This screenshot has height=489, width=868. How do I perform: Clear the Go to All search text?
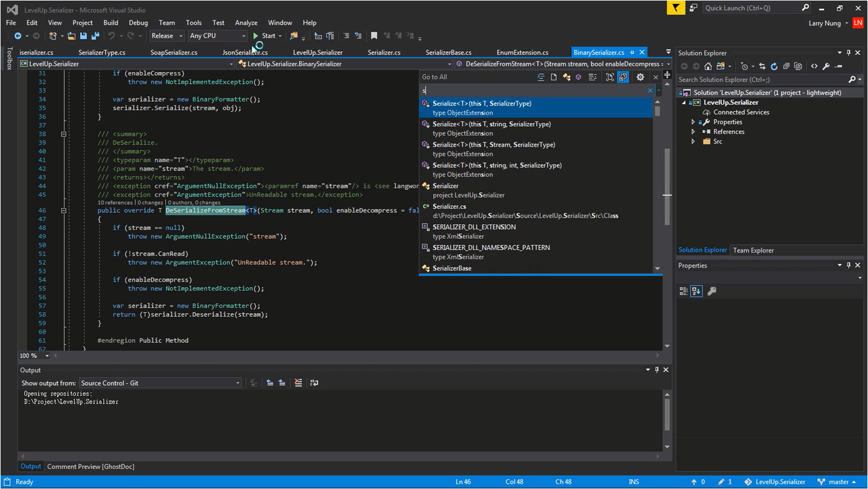pyautogui.click(x=650, y=91)
